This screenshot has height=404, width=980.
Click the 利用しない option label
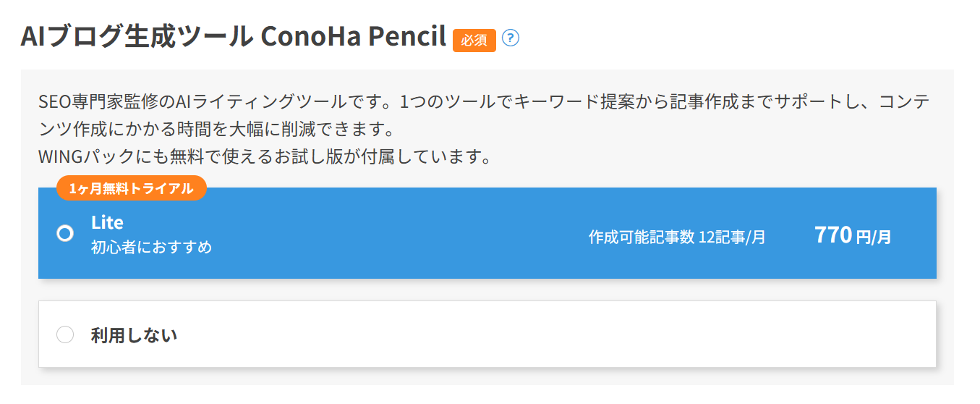point(134,334)
